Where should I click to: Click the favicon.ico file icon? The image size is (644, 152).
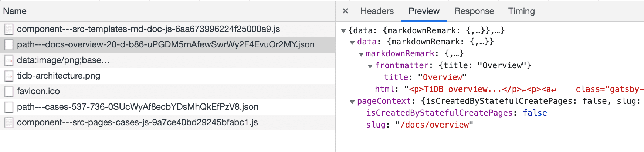(x=9, y=92)
